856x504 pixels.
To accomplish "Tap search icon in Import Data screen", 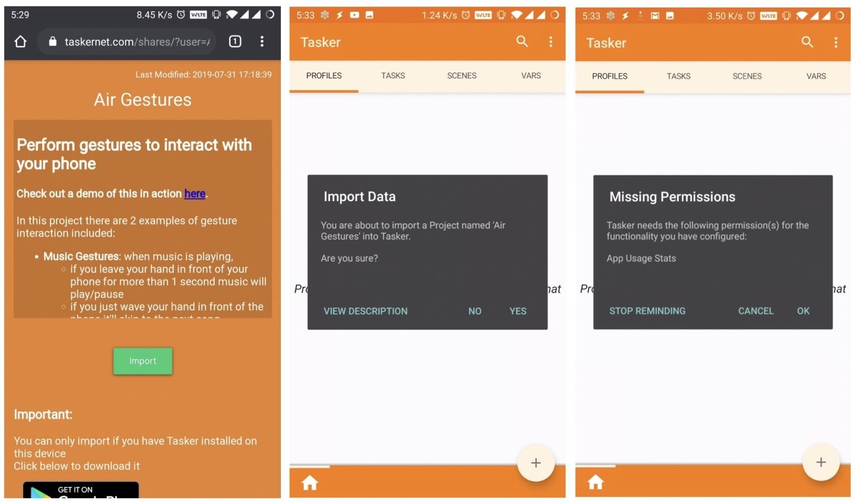I will 522,41.
